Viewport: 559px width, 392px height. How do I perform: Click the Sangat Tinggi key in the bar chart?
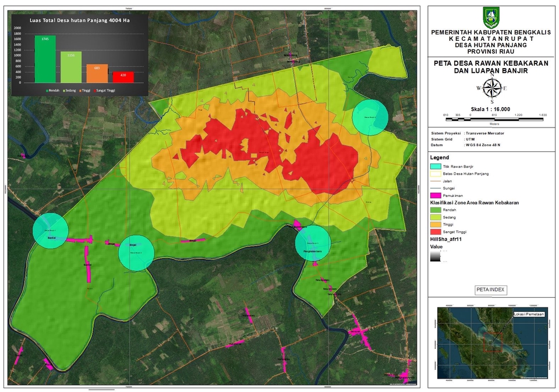[104, 91]
